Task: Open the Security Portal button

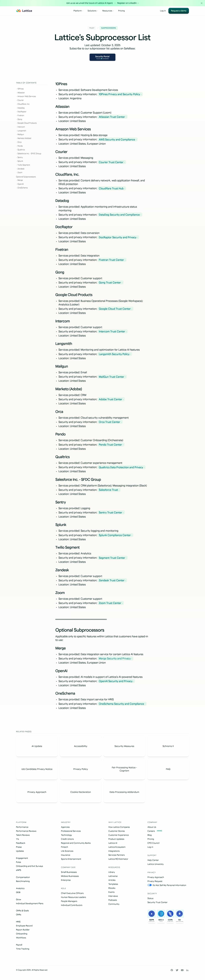Action: point(102,57)
